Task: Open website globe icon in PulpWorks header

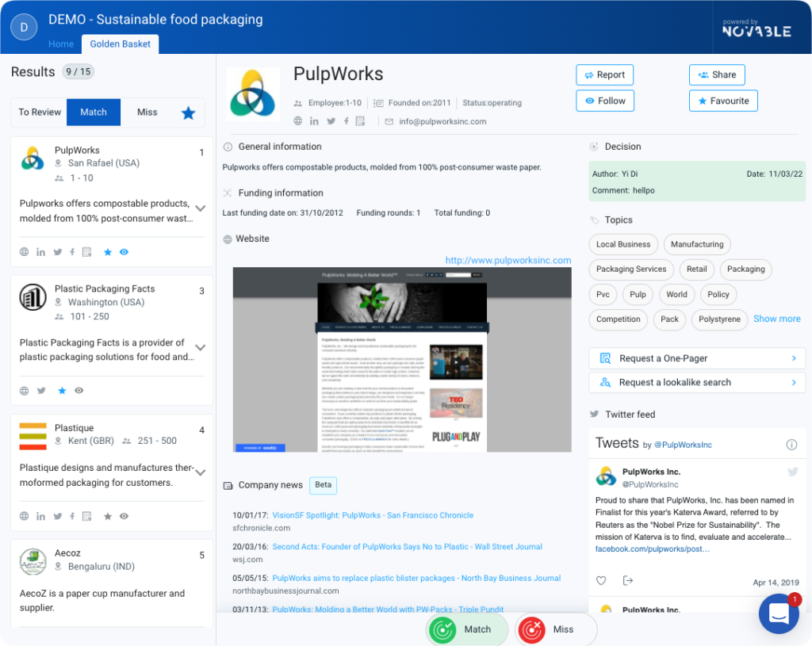Action: coord(298,121)
